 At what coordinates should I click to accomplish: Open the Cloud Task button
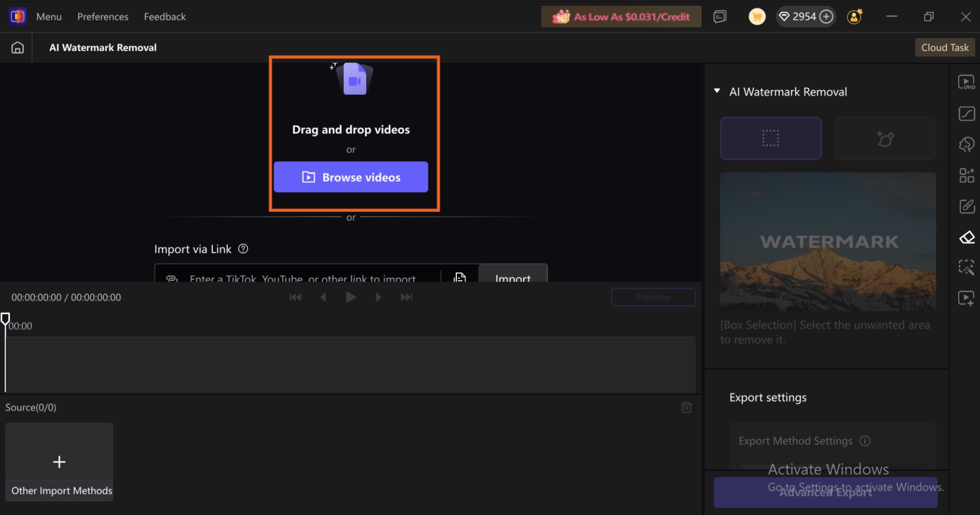945,48
